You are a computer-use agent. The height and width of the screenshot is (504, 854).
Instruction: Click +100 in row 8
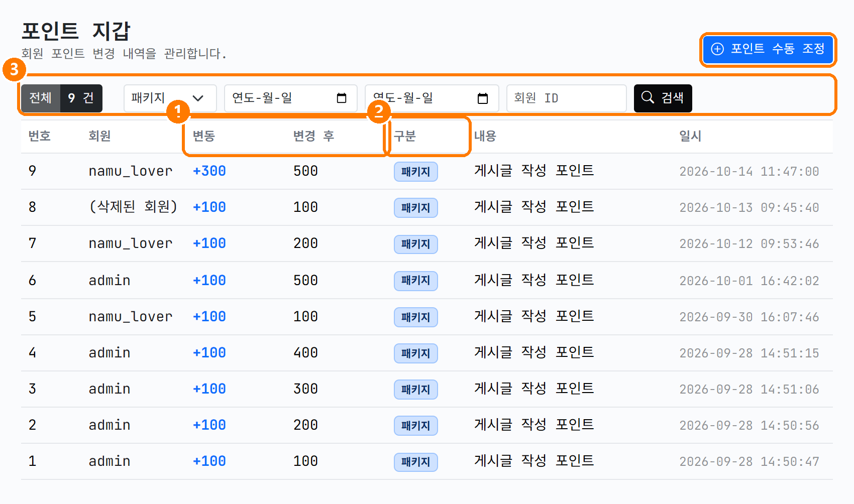tap(209, 207)
